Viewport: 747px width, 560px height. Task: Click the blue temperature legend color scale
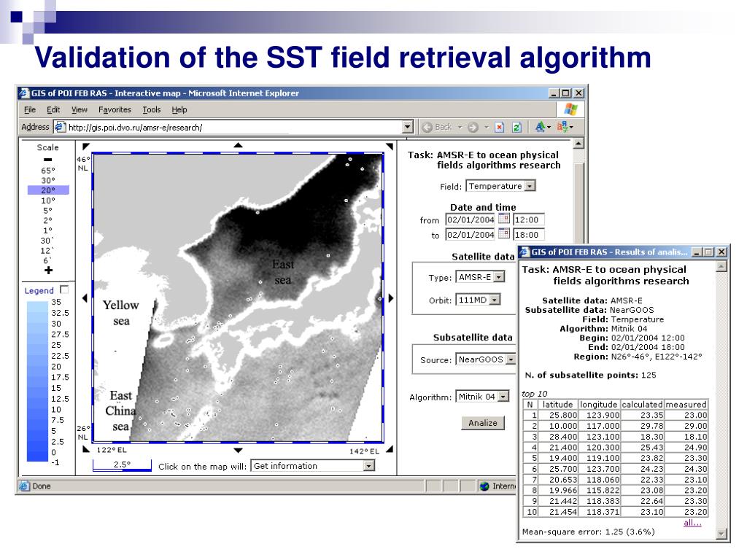37,381
